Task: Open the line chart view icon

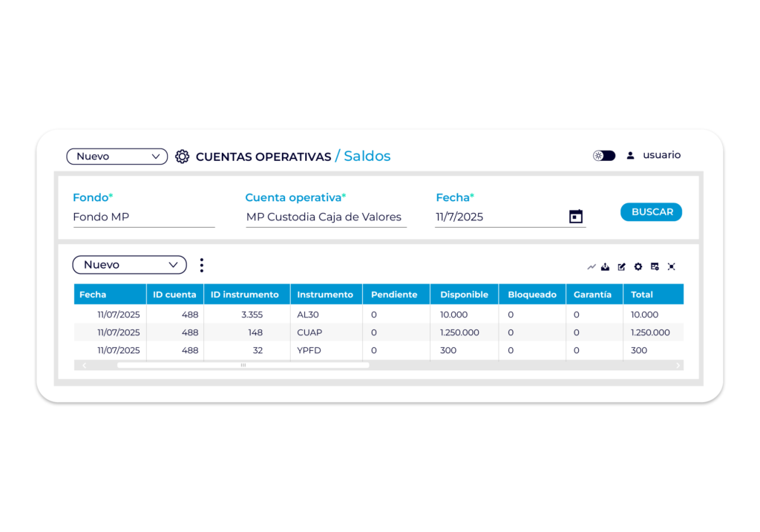Action: (592, 266)
